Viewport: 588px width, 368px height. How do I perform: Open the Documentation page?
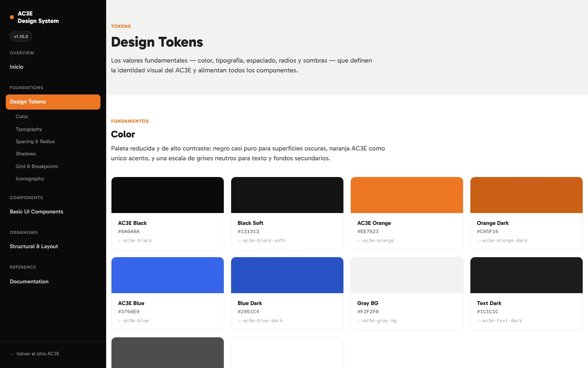click(x=29, y=281)
